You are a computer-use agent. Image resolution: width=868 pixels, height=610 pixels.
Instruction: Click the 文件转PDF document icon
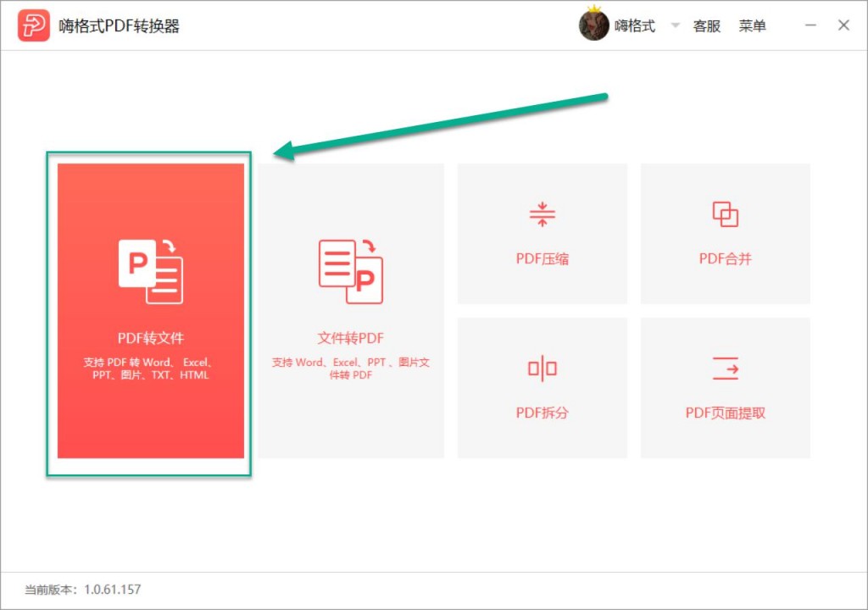coord(350,271)
